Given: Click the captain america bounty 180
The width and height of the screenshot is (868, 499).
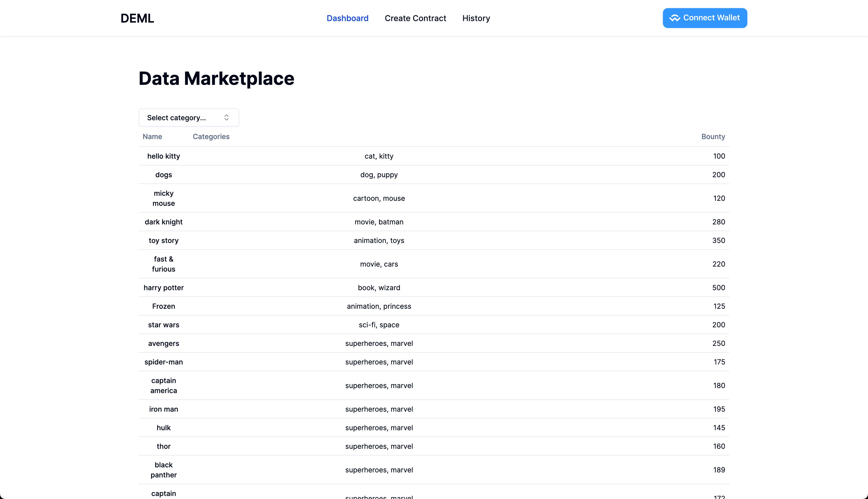Looking at the screenshot, I should pyautogui.click(x=719, y=385).
